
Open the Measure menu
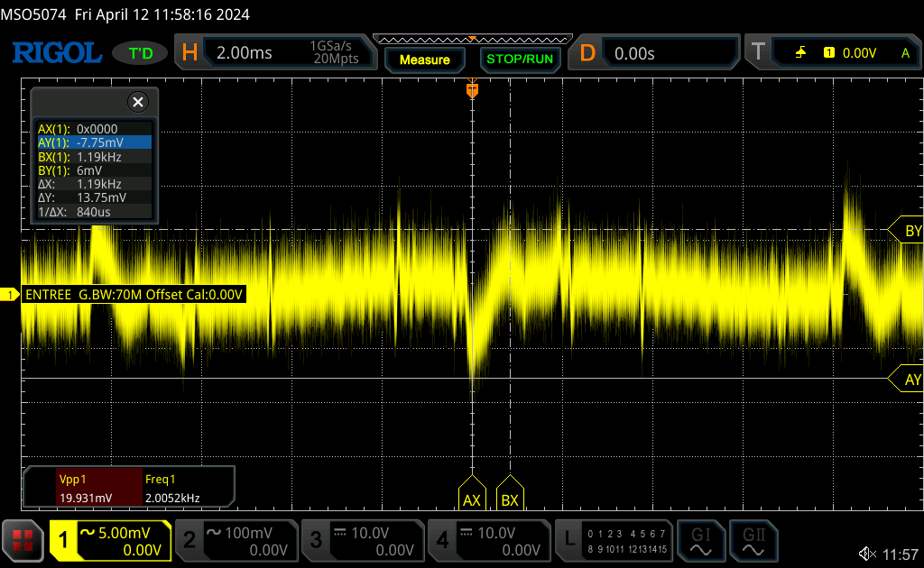click(x=424, y=60)
